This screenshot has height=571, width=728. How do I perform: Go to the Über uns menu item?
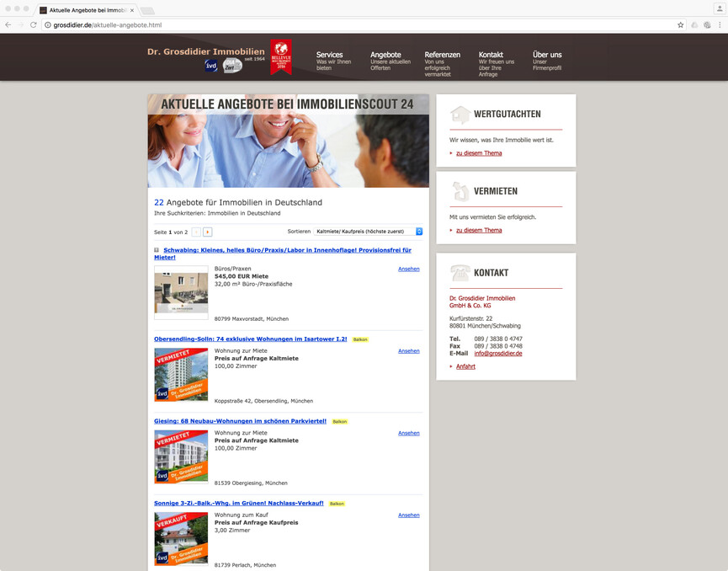point(547,55)
